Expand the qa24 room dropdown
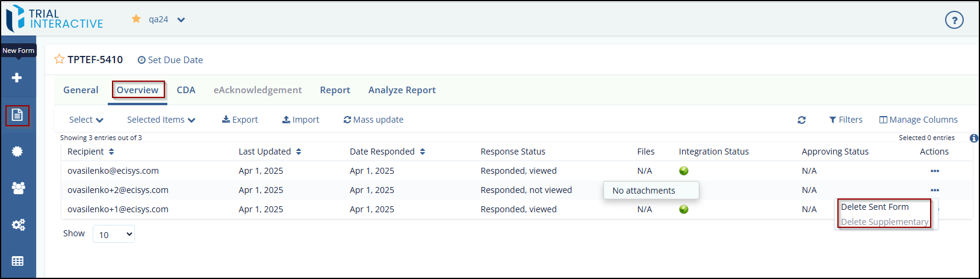This screenshot has width=980, height=279. pos(181,20)
